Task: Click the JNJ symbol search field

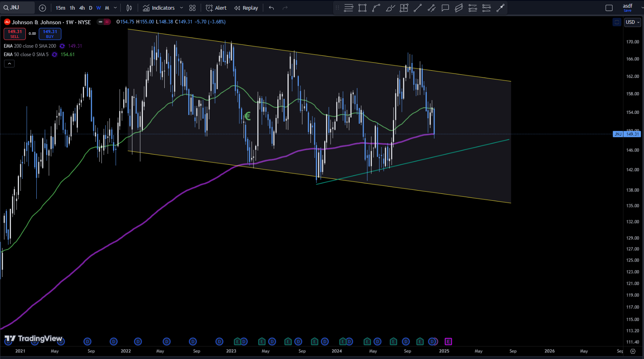Action: tap(18, 8)
